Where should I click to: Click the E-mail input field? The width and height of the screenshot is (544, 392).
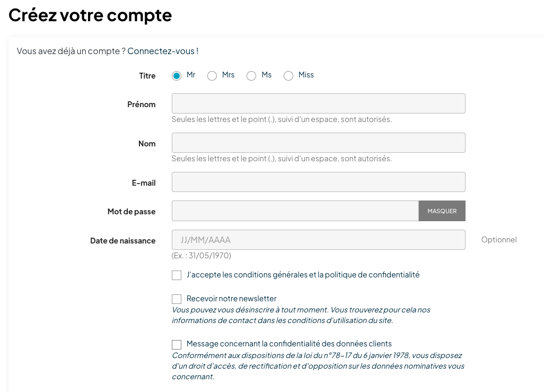(x=318, y=182)
